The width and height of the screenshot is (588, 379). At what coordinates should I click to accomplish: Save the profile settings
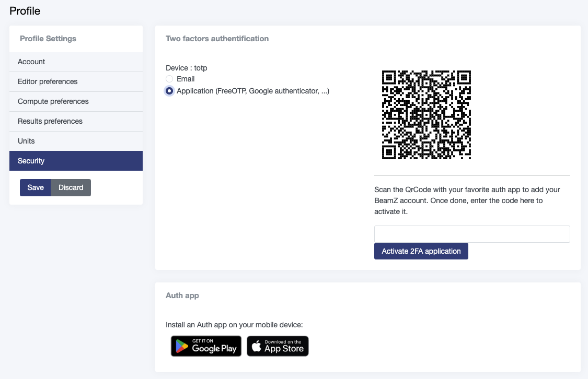coord(35,187)
